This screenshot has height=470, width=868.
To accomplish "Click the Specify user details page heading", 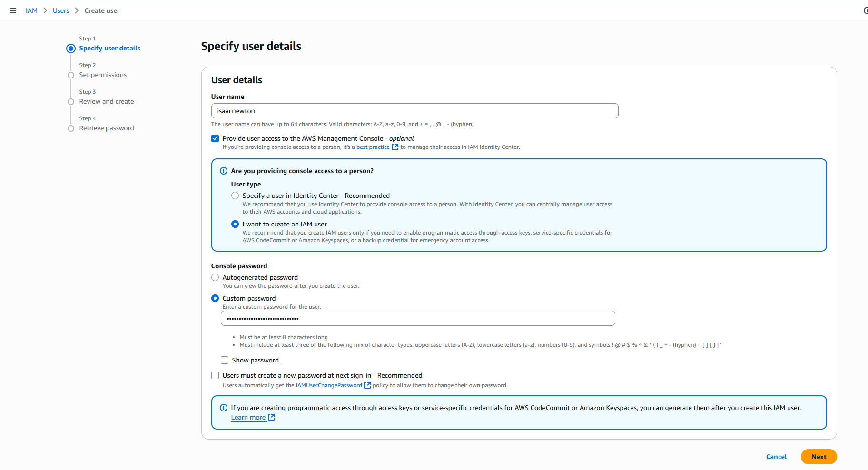I will (251, 46).
